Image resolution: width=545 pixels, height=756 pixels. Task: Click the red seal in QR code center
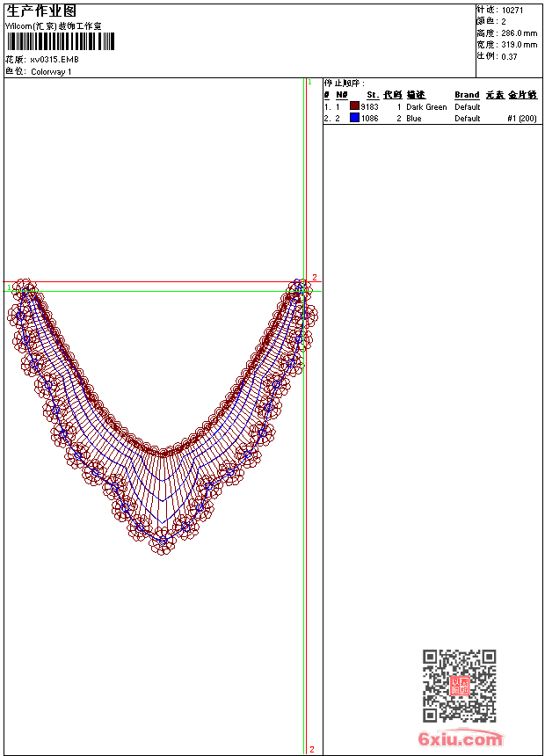coord(459,686)
